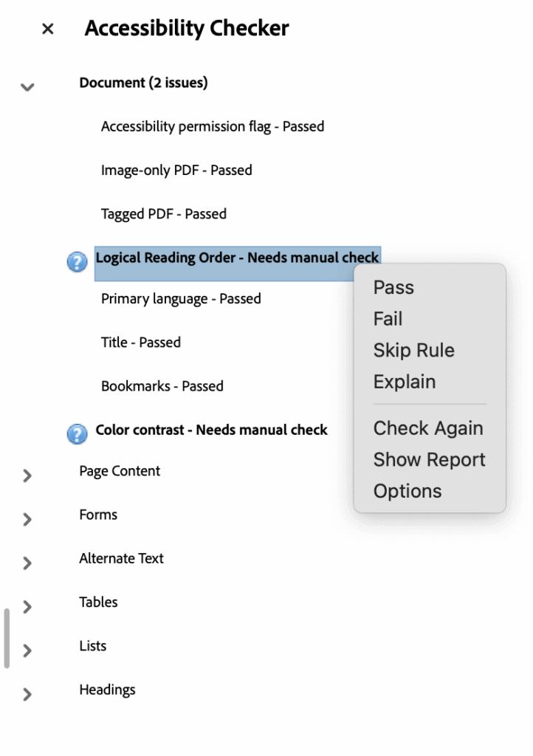The height and width of the screenshot is (756, 533).
Task: Select Fail from the context menu
Action: tap(388, 319)
